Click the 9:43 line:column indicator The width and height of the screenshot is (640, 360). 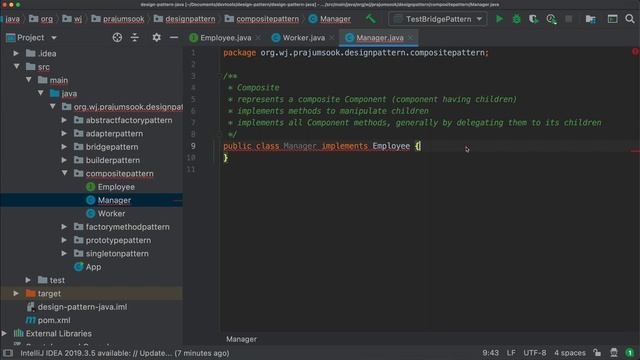coord(491,353)
